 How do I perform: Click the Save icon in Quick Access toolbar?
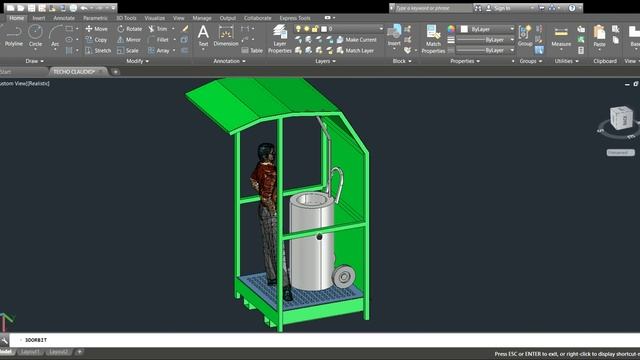tap(31, 8)
